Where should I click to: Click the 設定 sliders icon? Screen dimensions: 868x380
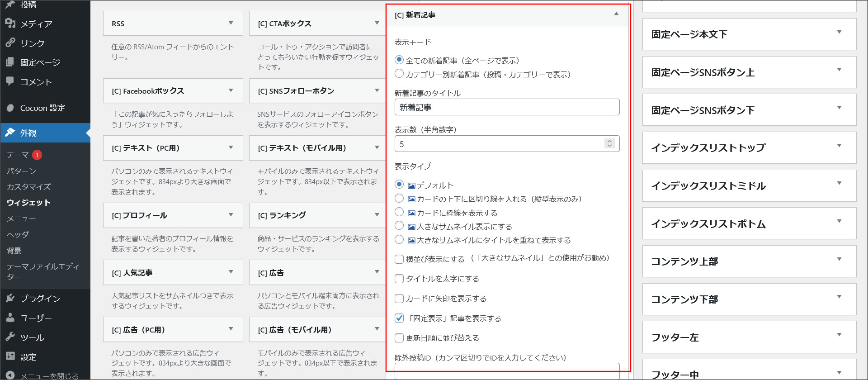click(10, 356)
